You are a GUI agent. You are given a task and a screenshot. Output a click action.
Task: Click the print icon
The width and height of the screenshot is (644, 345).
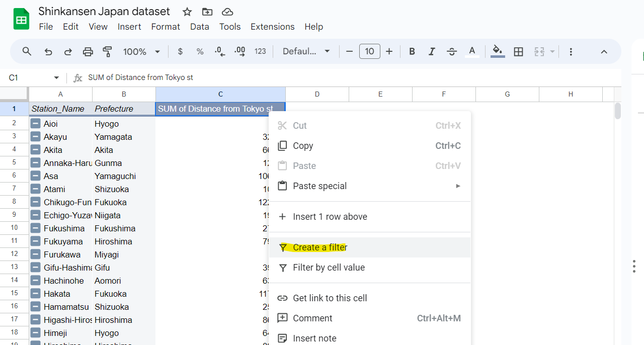(88, 51)
